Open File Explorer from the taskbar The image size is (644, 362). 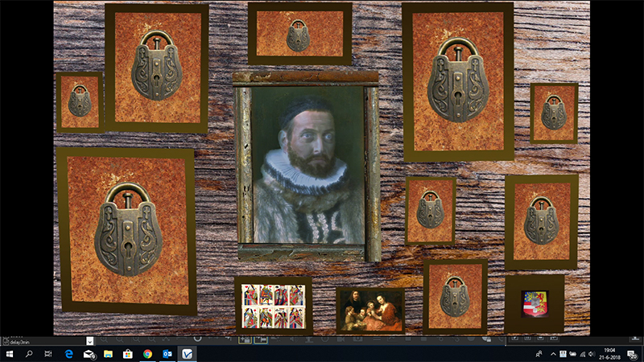[x=108, y=354]
